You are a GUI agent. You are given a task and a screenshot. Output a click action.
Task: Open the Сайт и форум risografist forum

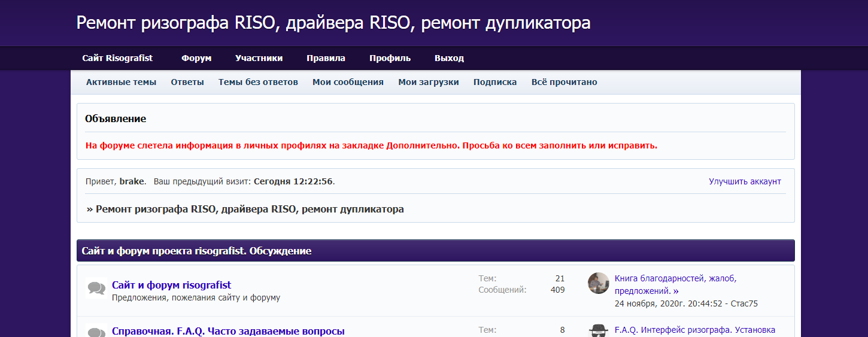pyautogui.click(x=171, y=285)
